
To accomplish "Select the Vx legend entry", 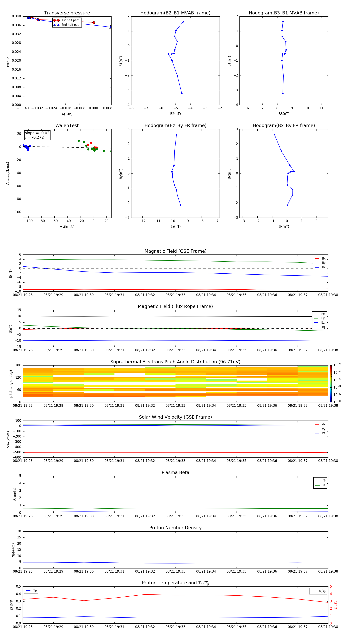I will (x=320, y=424).
